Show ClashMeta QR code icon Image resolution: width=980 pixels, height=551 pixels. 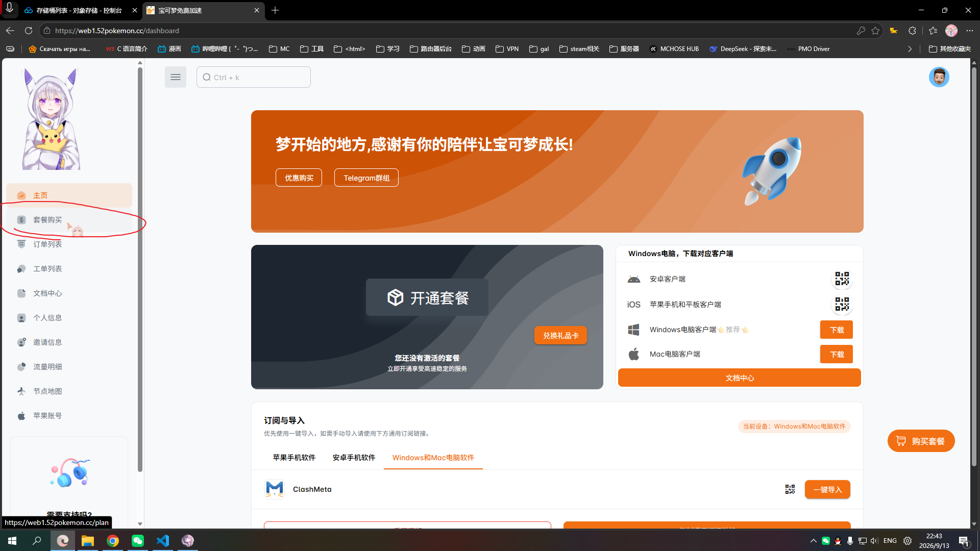pos(790,489)
